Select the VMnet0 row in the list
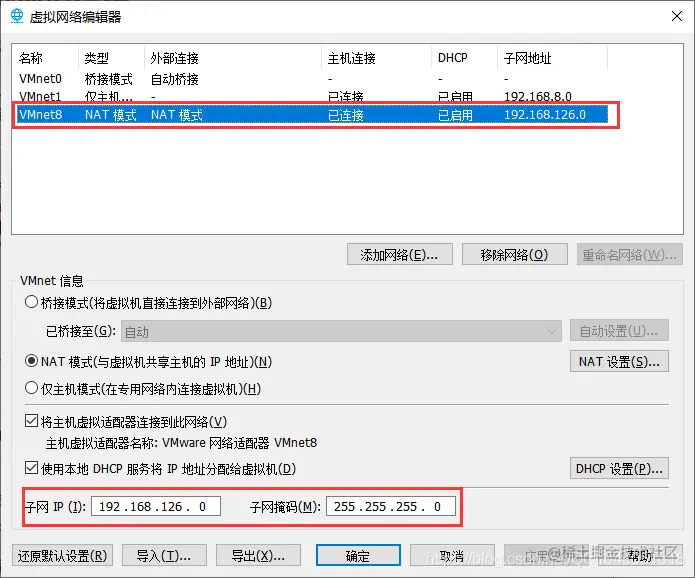This screenshot has width=695, height=578. [312, 79]
